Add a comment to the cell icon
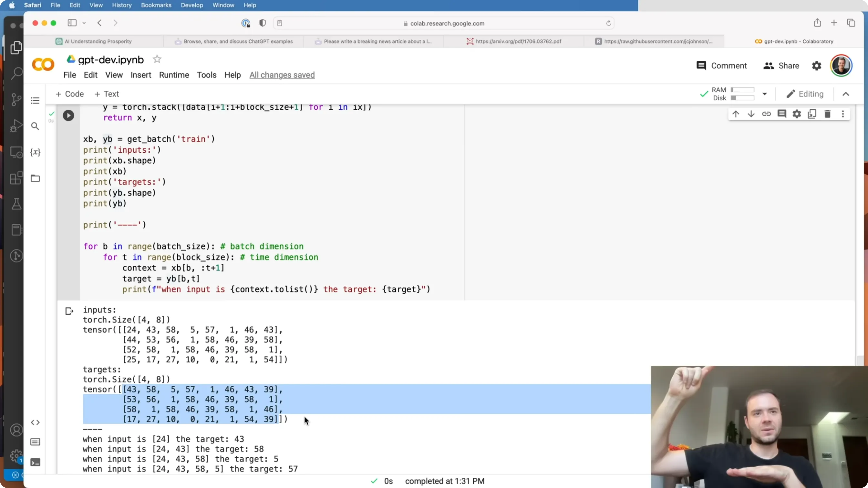This screenshot has width=868, height=488. pyautogui.click(x=782, y=114)
